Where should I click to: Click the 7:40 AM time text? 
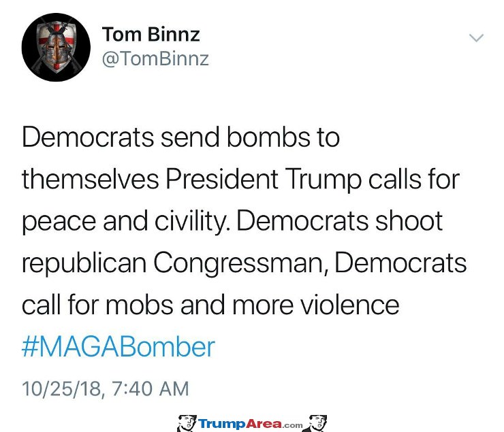(x=147, y=388)
